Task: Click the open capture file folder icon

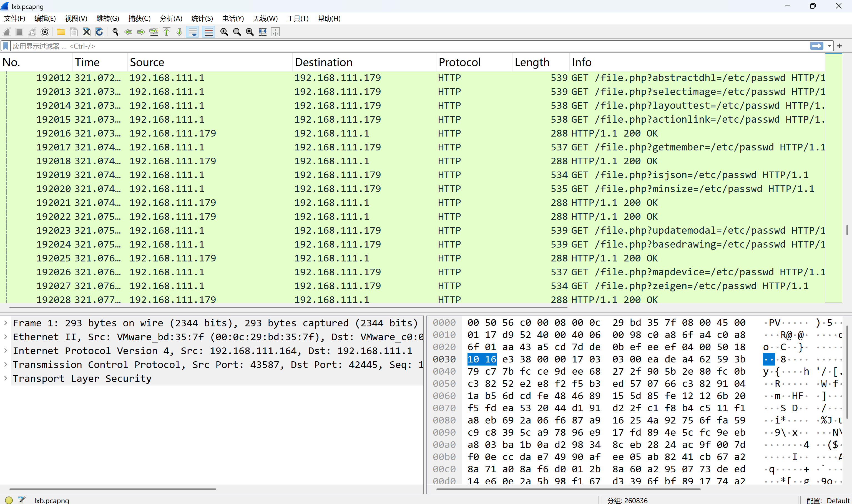Action: click(x=61, y=32)
